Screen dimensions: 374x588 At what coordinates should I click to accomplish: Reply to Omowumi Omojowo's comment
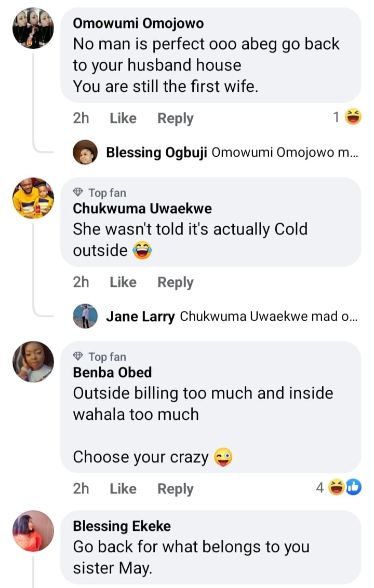pos(176,118)
